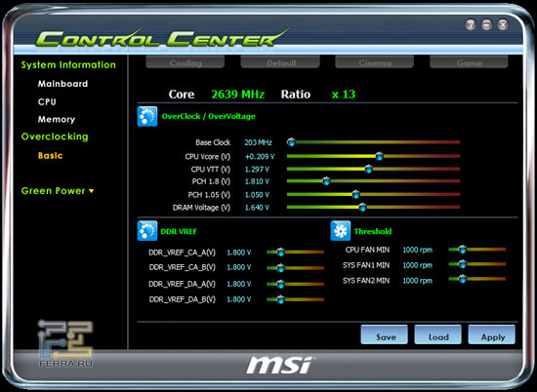Click the Load button
Screen dimensions: 537x392
(438, 334)
